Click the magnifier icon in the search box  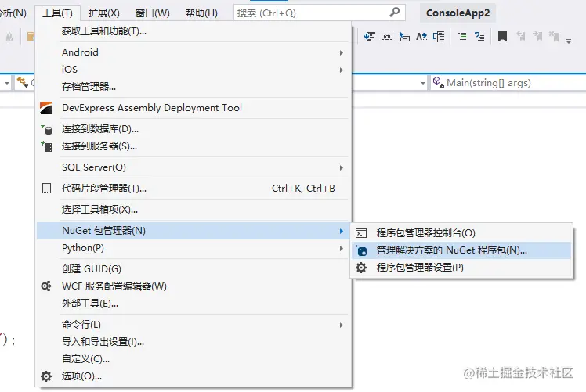click(x=394, y=13)
